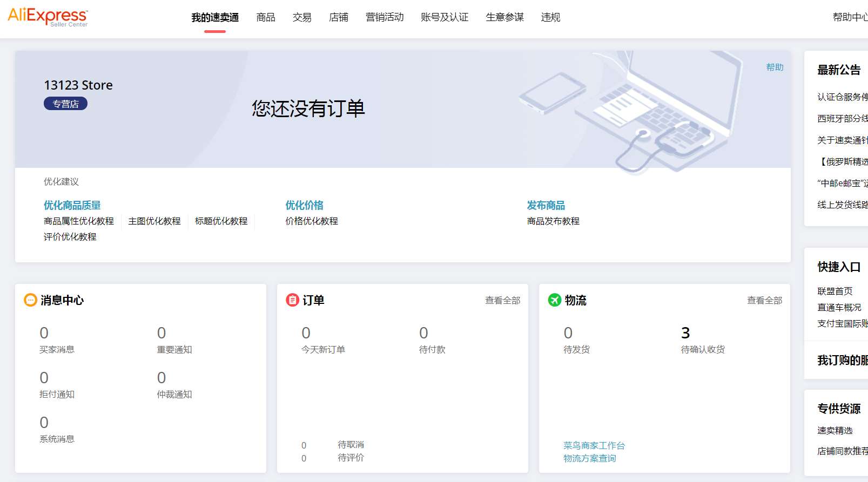Open the 店铺 menu
This screenshot has height=482, width=868.
pyautogui.click(x=339, y=17)
